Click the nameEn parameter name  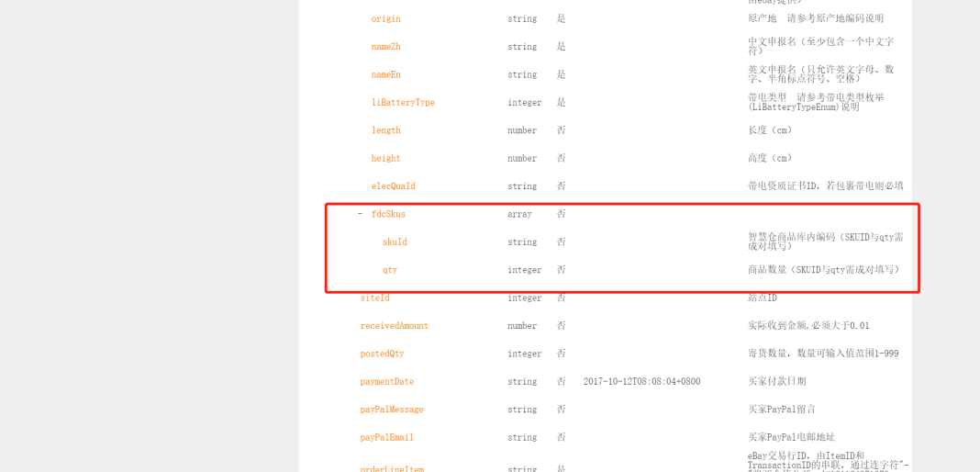(x=385, y=74)
